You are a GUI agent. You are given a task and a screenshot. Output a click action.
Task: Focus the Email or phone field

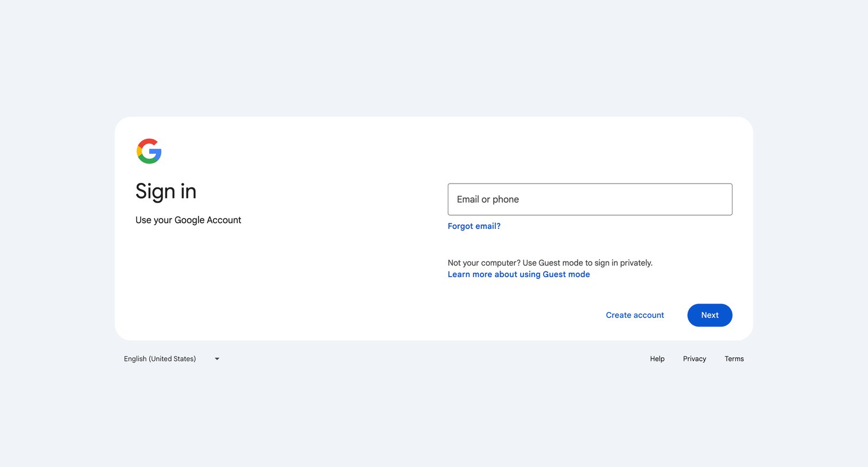[590, 199]
